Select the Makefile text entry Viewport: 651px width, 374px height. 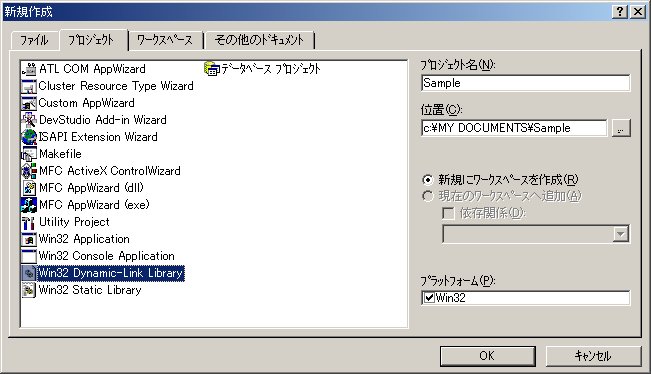coord(61,154)
